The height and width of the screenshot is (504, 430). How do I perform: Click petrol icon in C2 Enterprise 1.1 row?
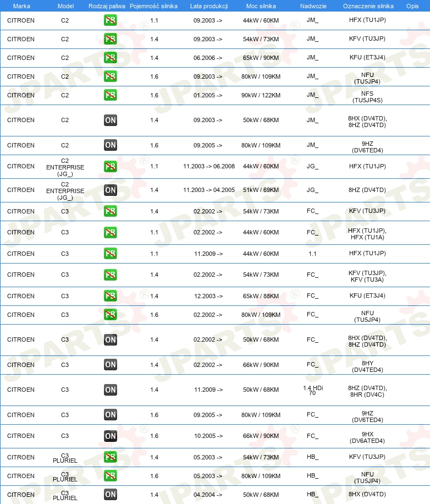[110, 166]
